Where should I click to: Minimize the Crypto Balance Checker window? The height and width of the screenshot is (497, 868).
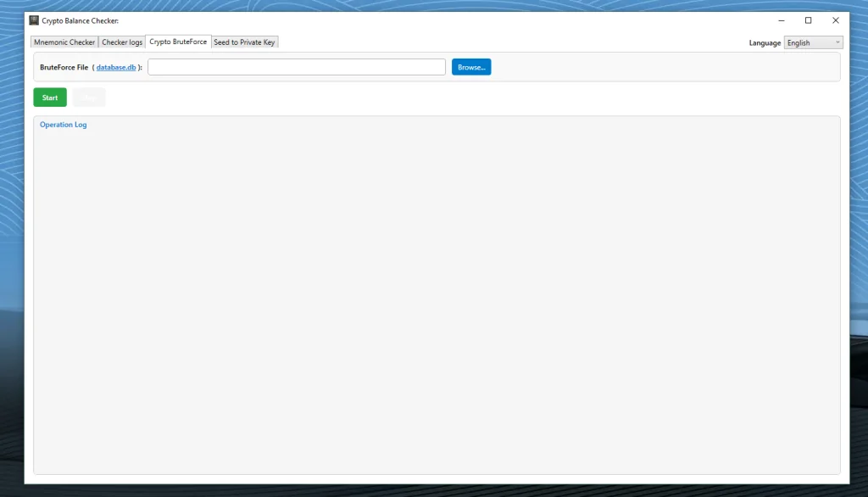pos(780,20)
